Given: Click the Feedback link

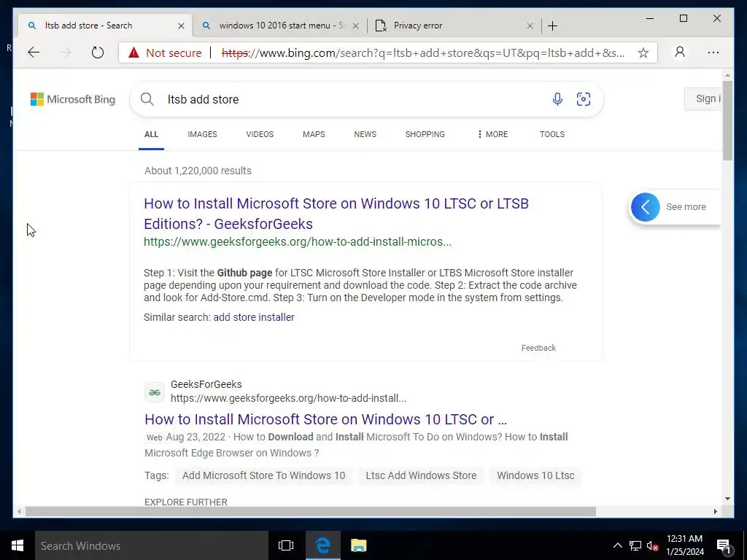Looking at the screenshot, I should pyautogui.click(x=538, y=348).
